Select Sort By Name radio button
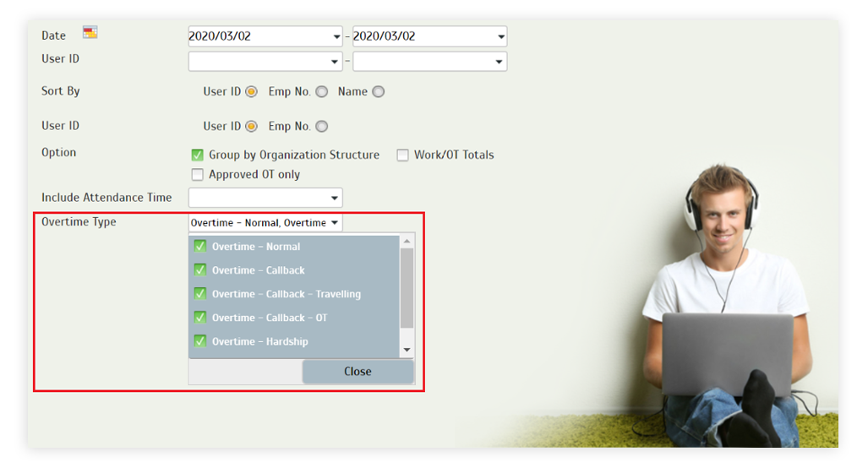The height and width of the screenshot is (468, 868). pyautogui.click(x=378, y=92)
